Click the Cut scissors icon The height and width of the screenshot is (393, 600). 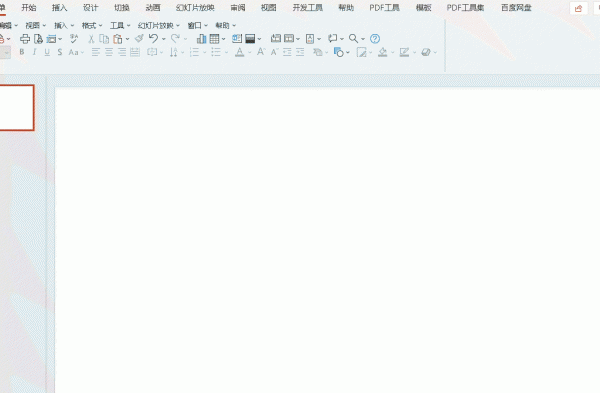coord(91,39)
